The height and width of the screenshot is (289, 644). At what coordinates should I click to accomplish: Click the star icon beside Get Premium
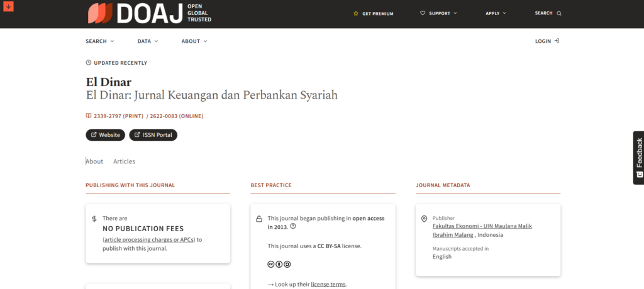pos(356,13)
